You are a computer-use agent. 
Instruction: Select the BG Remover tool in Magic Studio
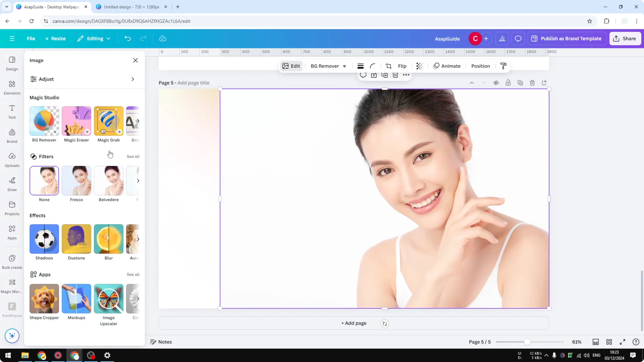[x=44, y=121]
